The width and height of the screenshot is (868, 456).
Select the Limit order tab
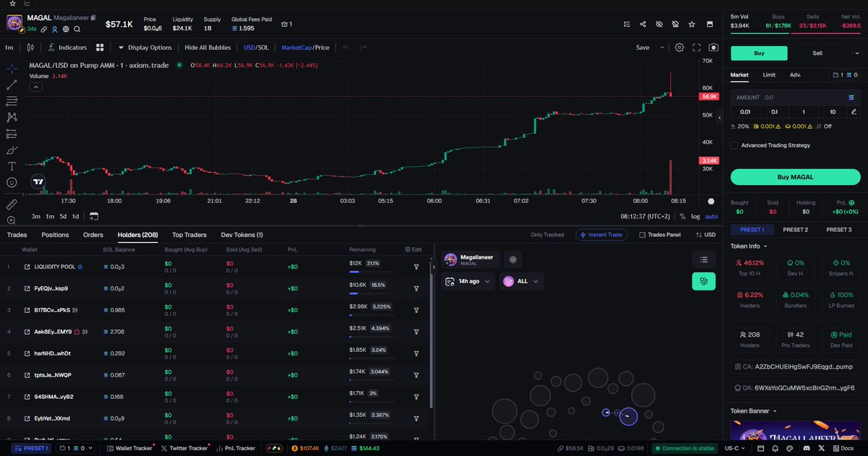click(x=769, y=74)
